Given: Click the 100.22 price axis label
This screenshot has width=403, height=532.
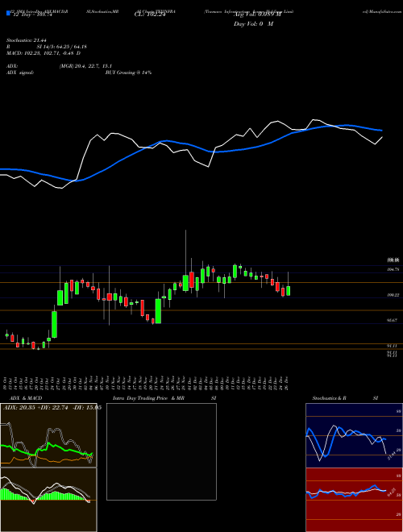Looking at the screenshot, I should [393, 295].
